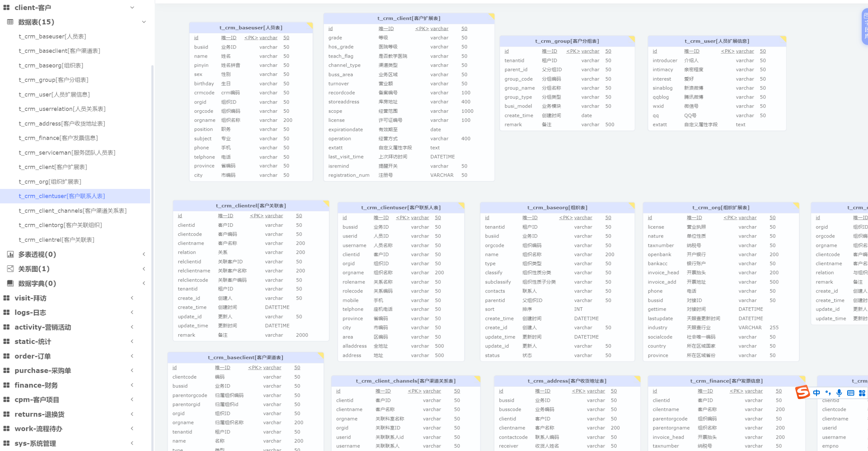The height and width of the screenshot is (451, 868).
Task: Click the Sogou input method logo
Action: pyautogui.click(x=803, y=392)
